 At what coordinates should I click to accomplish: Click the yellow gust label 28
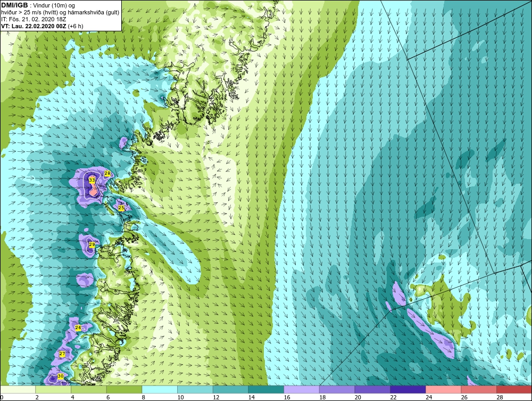107,174
